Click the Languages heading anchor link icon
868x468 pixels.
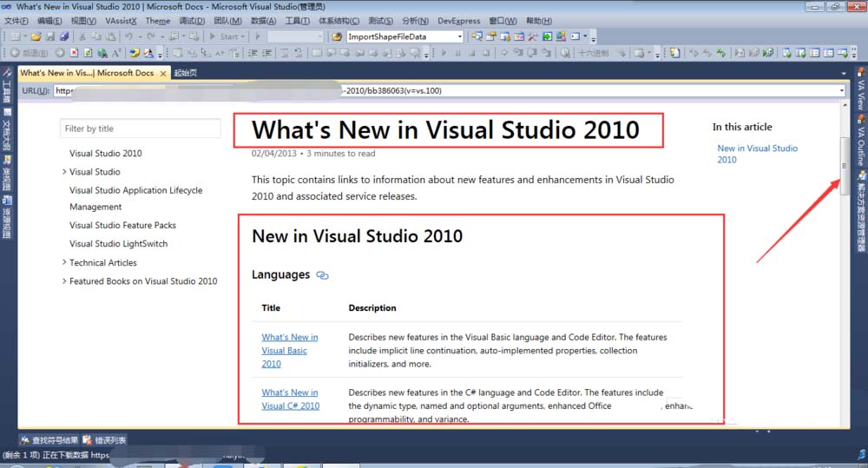322,275
